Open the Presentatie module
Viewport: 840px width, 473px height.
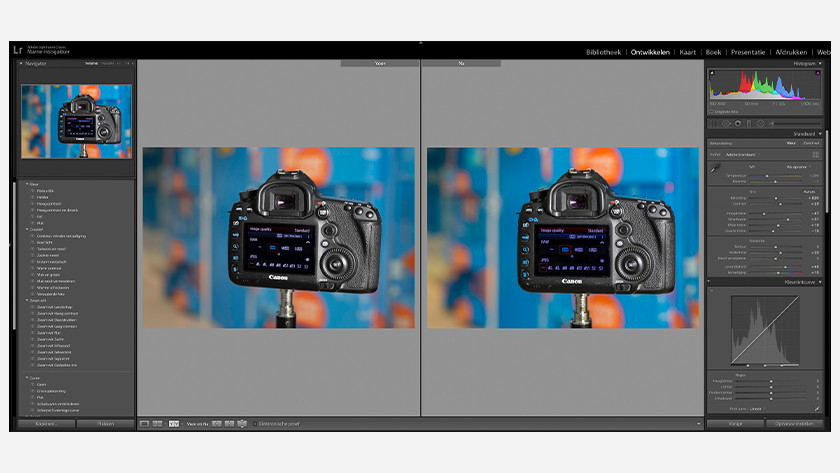(748, 52)
